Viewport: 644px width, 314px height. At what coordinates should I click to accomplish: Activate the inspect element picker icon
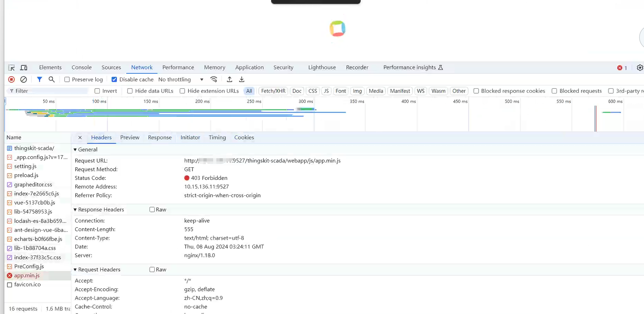pos(11,68)
